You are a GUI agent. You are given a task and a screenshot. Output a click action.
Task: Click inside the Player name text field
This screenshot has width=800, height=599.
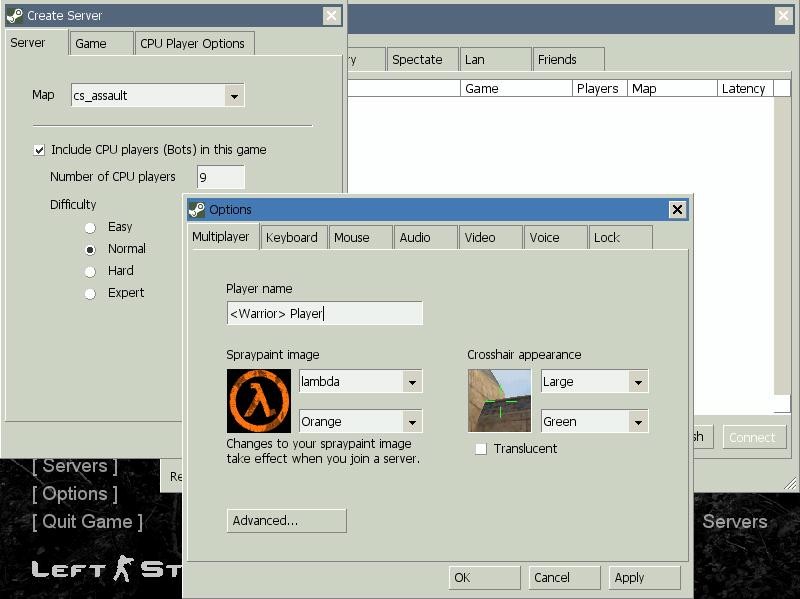pyautogui.click(x=323, y=312)
